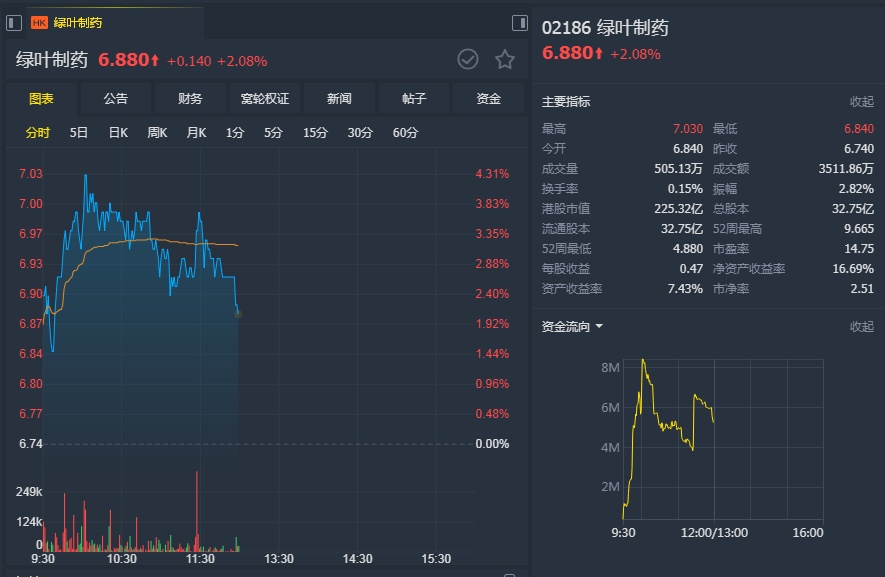Select the 窝轮权证 tab
The height and width of the screenshot is (577, 885).
(265, 99)
